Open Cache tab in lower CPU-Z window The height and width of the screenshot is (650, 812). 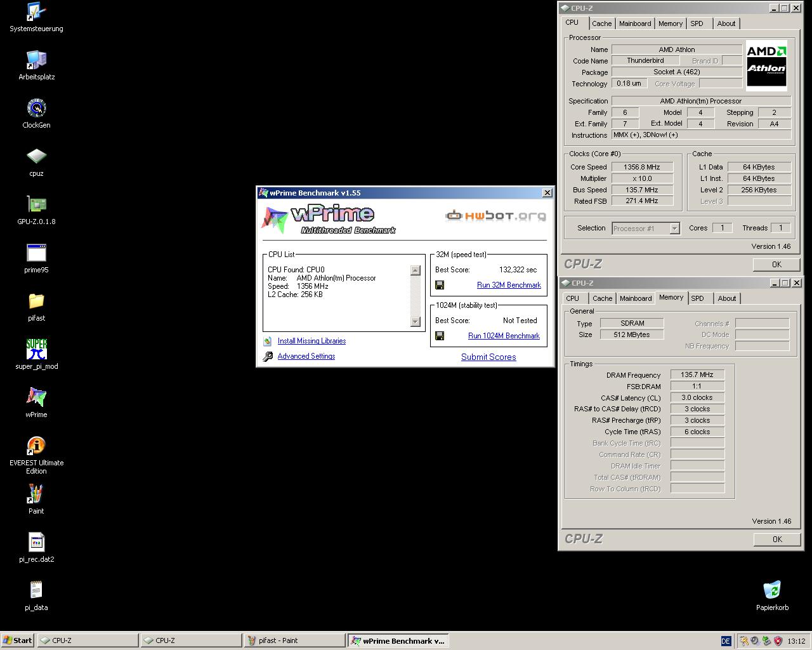coord(603,298)
